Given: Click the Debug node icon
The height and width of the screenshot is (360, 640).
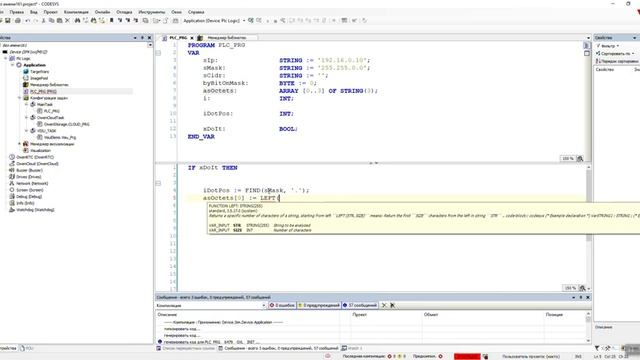Looking at the screenshot, I should (12, 196).
